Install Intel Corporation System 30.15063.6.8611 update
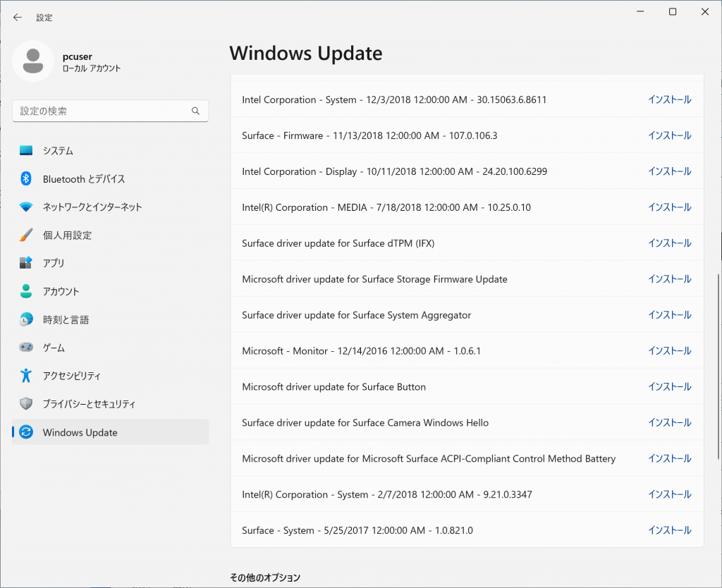Screen dimensions: 722x588 click(670, 99)
